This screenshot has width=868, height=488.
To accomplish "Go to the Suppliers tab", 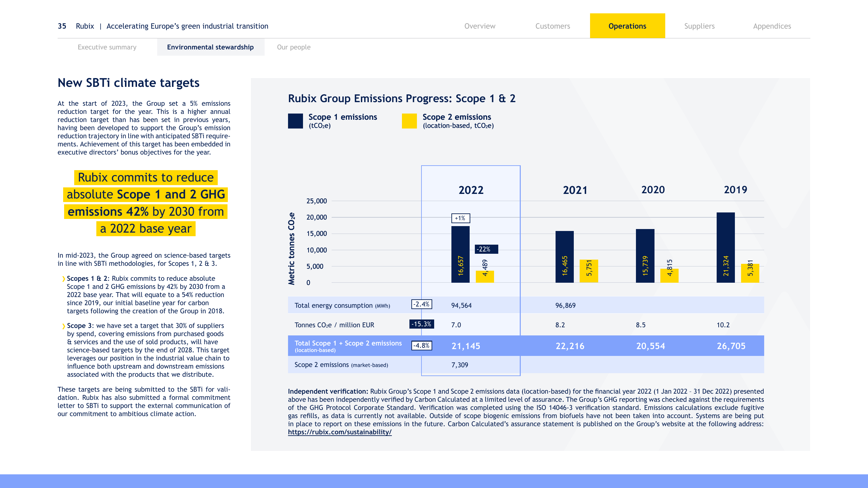I will 699,26.
